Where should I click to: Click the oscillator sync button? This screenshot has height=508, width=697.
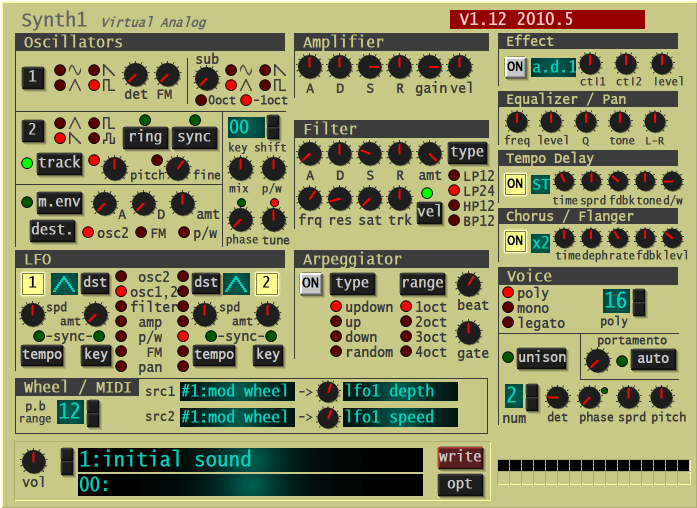tap(194, 137)
